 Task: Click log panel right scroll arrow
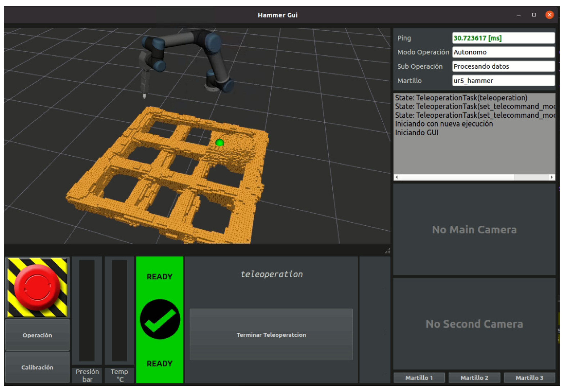point(552,177)
